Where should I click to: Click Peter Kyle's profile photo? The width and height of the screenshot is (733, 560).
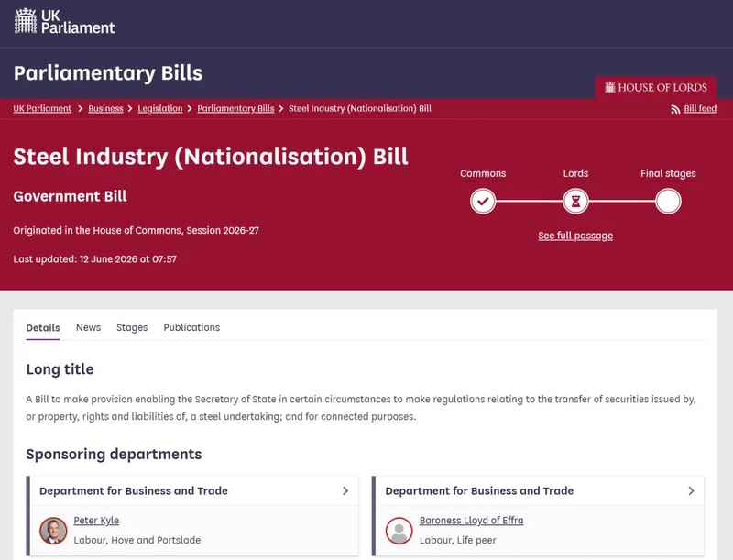click(x=53, y=531)
